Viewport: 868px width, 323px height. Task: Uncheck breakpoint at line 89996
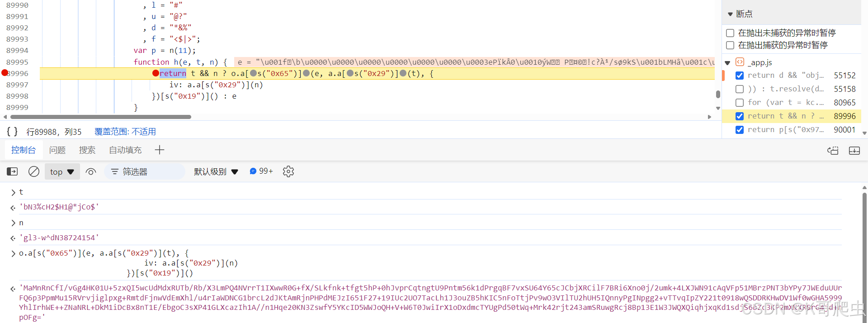pos(740,116)
